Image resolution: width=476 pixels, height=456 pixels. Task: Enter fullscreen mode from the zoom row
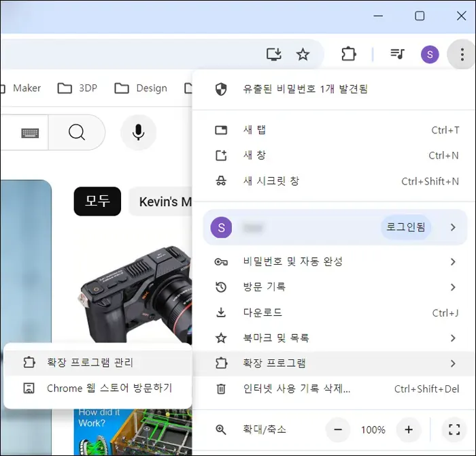coord(454,429)
